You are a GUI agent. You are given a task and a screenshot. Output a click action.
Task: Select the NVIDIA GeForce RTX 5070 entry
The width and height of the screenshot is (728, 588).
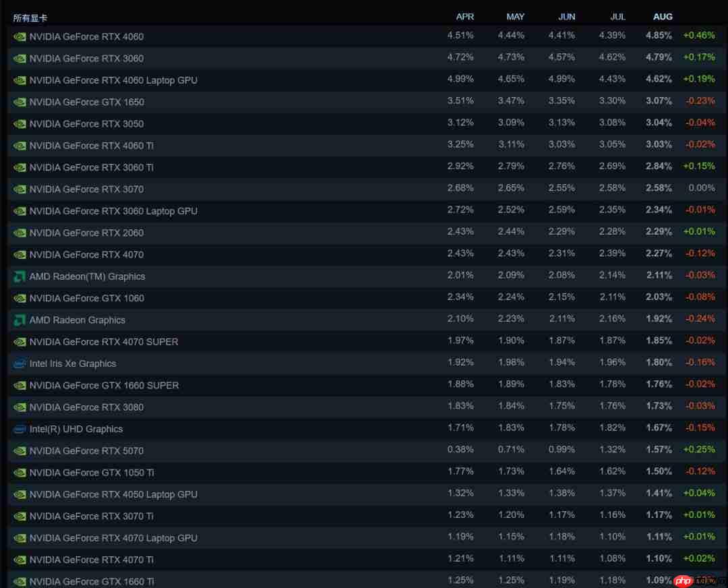pyautogui.click(x=86, y=450)
